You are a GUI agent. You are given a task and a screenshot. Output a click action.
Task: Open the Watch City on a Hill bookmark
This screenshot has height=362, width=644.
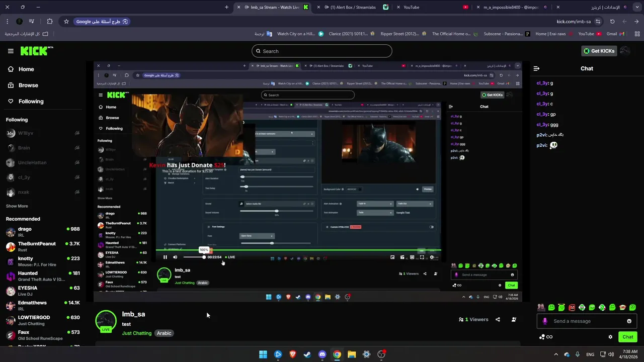pos(300,34)
